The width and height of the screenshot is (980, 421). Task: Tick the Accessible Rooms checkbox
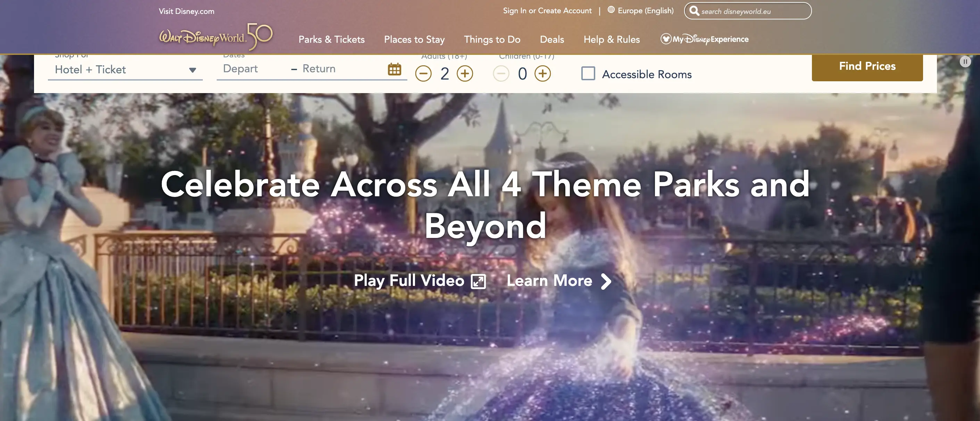tap(588, 73)
